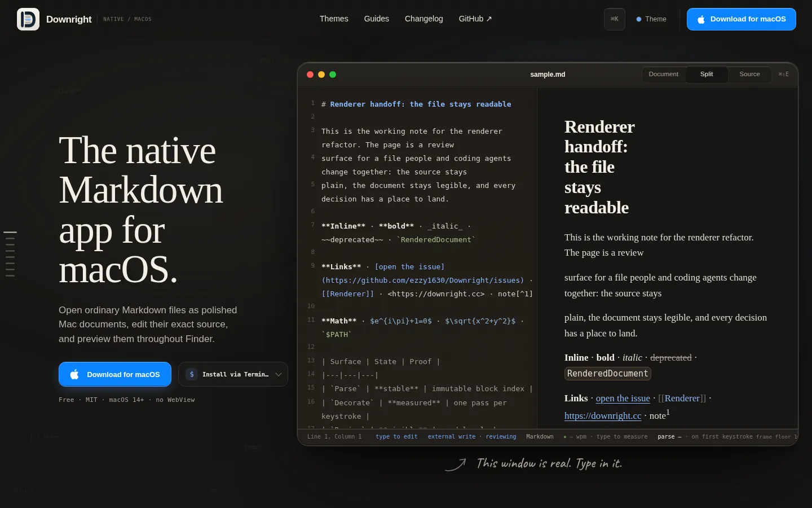Open the rendered https://downright.cc link
The width and height of the screenshot is (812, 508).
click(603, 416)
